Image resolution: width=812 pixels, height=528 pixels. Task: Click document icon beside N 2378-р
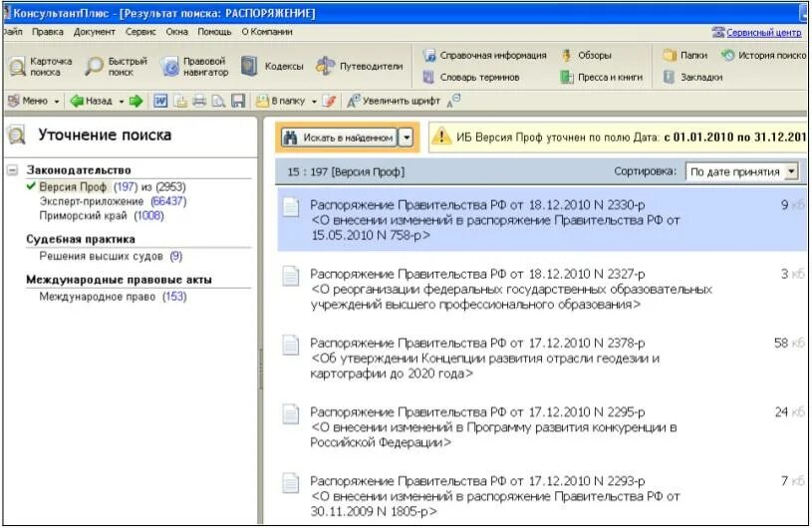tap(291, 345)
